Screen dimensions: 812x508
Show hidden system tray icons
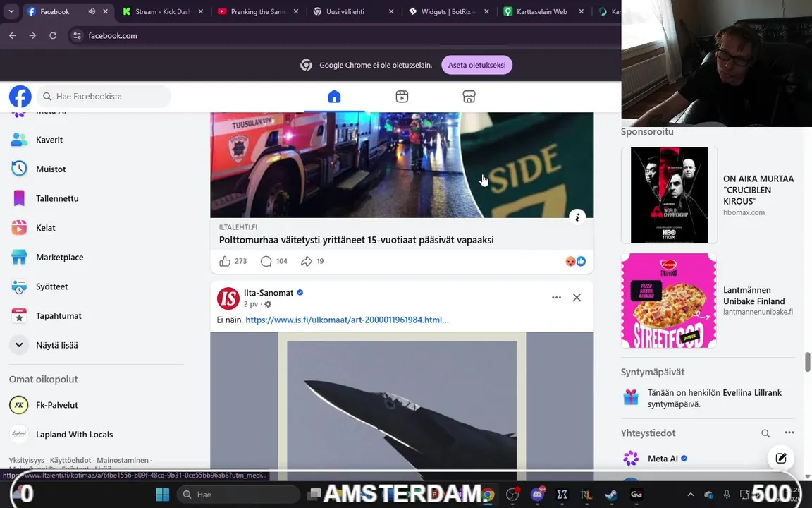coord(690,495)
